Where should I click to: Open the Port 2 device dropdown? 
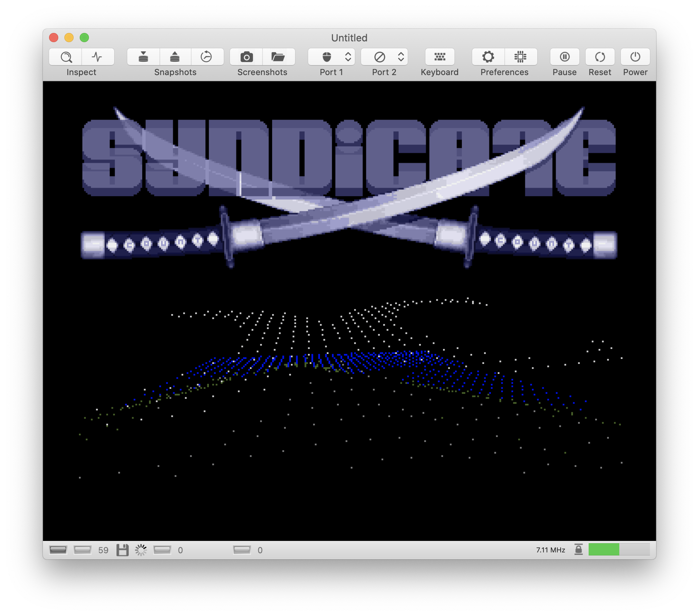click(x=384, y=57)
